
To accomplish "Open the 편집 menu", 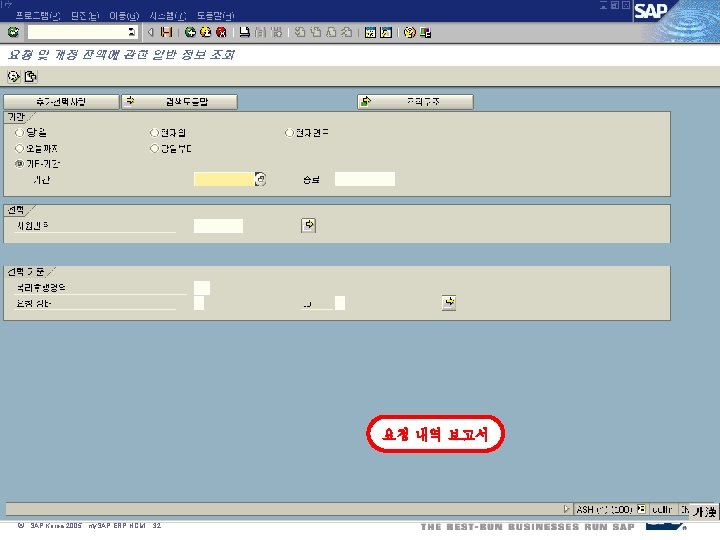I will click(x=85, y=16).
